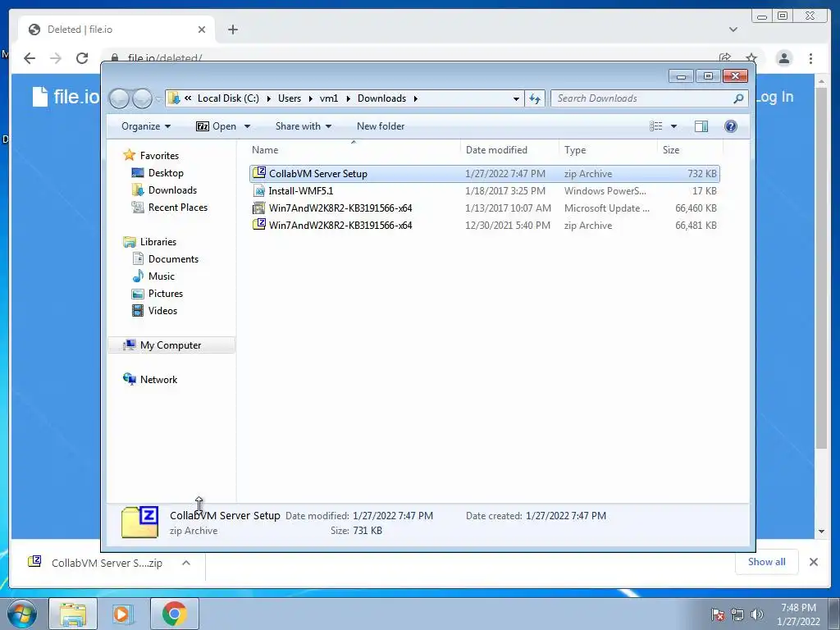The width and height of the screenshot is (840, 630).
Task: Open the Organize dropdown menu
Action: 146,126
